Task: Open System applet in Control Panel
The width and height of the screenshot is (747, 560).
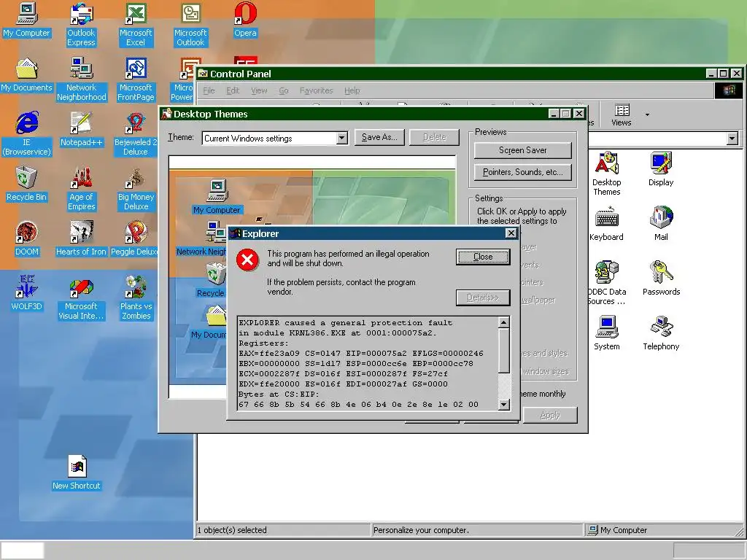Action: [x=606, y=333]
